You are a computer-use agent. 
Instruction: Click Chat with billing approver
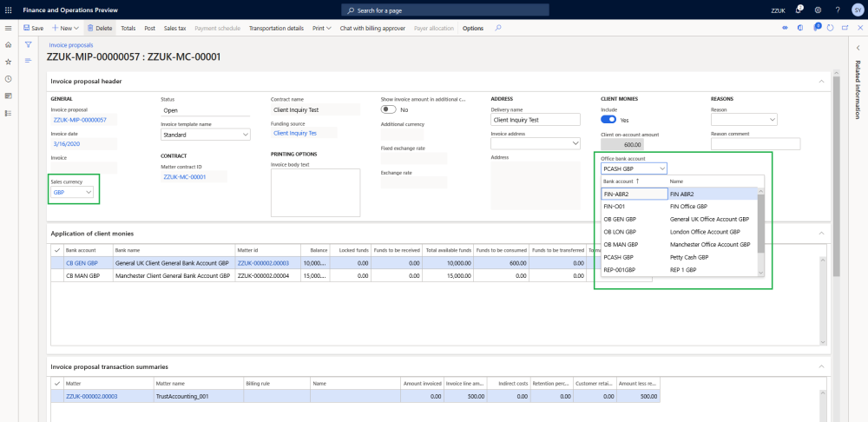372,28
